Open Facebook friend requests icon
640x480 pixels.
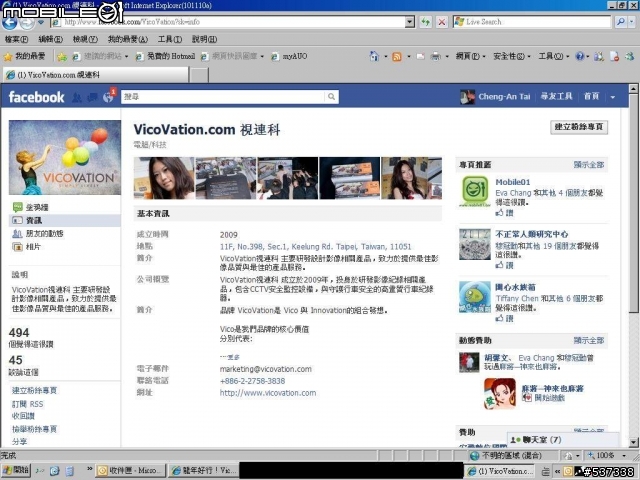pyautogui.click(x=76, y=98)
